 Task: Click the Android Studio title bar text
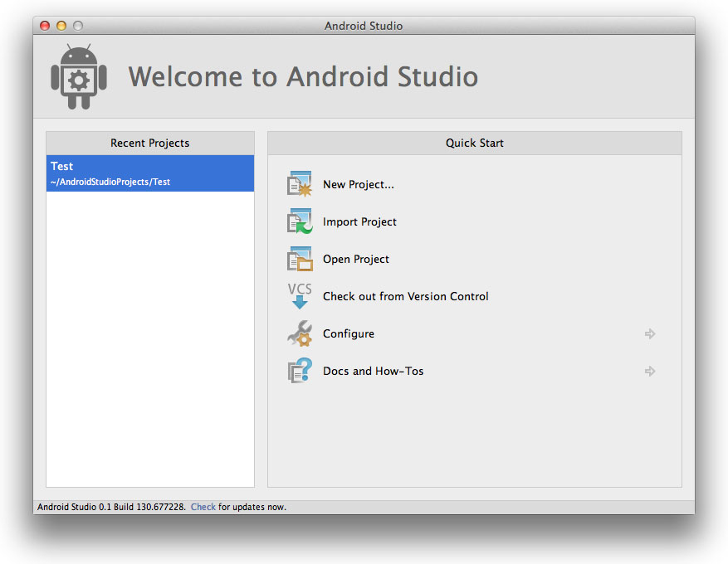coord(364,26)
